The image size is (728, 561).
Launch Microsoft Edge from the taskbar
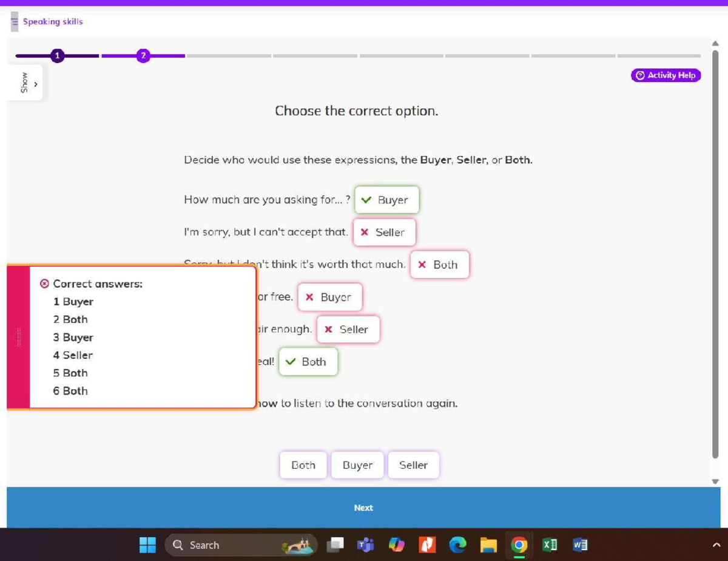point(457,545)
